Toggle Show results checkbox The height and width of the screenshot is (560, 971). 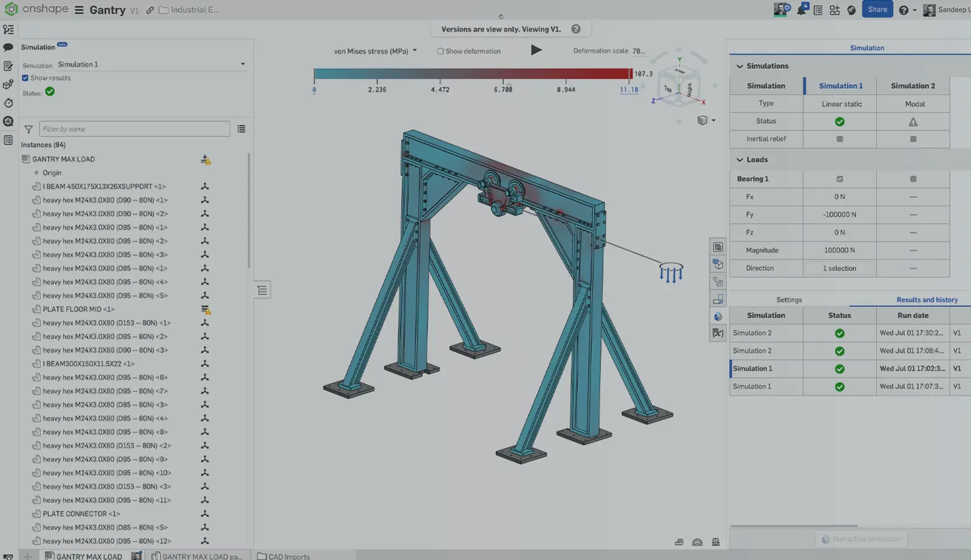click(25, 78)
